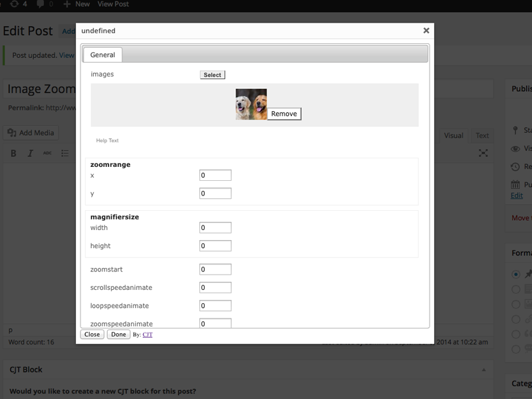Collapse the CJT Block panel arrow
Viewport: 532px width, 399px height.
(x=484, y=370)
